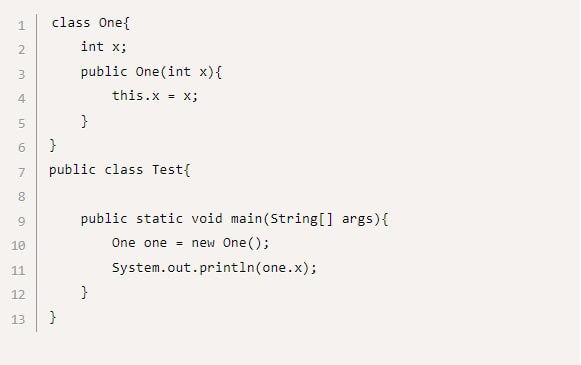Click the final closing brace on line 13
581x365 pixels.
[x=53, y=317]
